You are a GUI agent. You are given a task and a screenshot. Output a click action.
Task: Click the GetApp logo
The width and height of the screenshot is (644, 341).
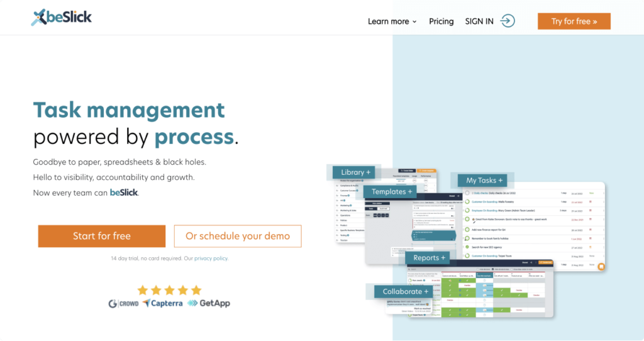[x=208, y=303]
